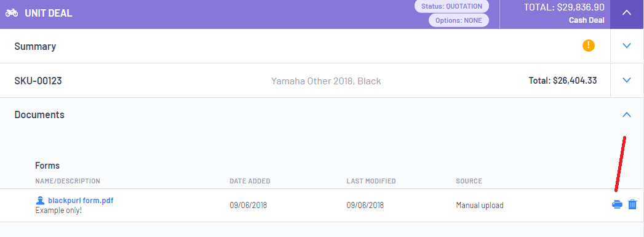The height and width of the screenshot is (237, 644).
Task: Click the file icon beside blackpurl form.pdf
Action: pos(40,201)
